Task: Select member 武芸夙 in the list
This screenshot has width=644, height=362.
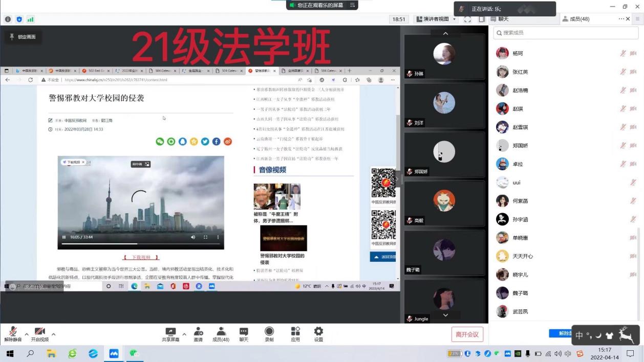Action: coord(566,311)
